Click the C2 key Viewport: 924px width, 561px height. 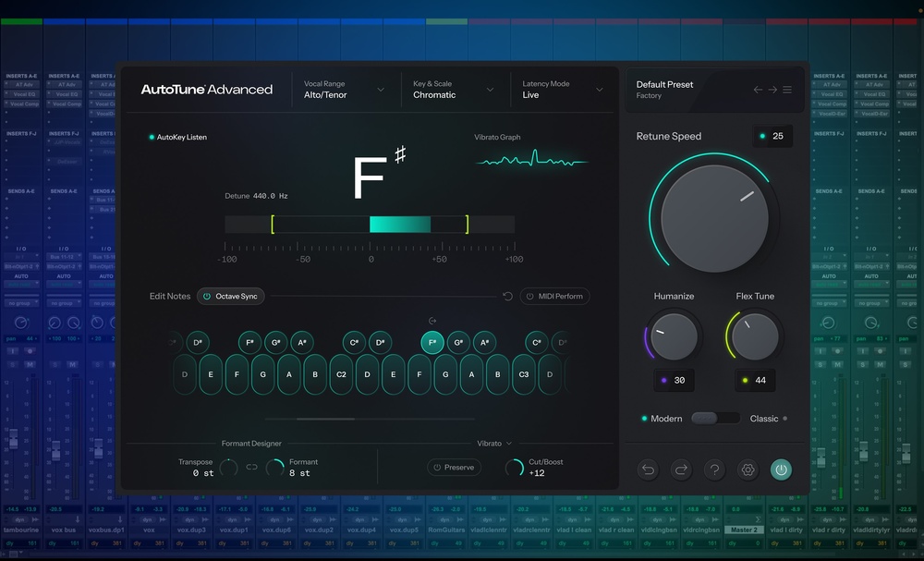coord(341,374)
